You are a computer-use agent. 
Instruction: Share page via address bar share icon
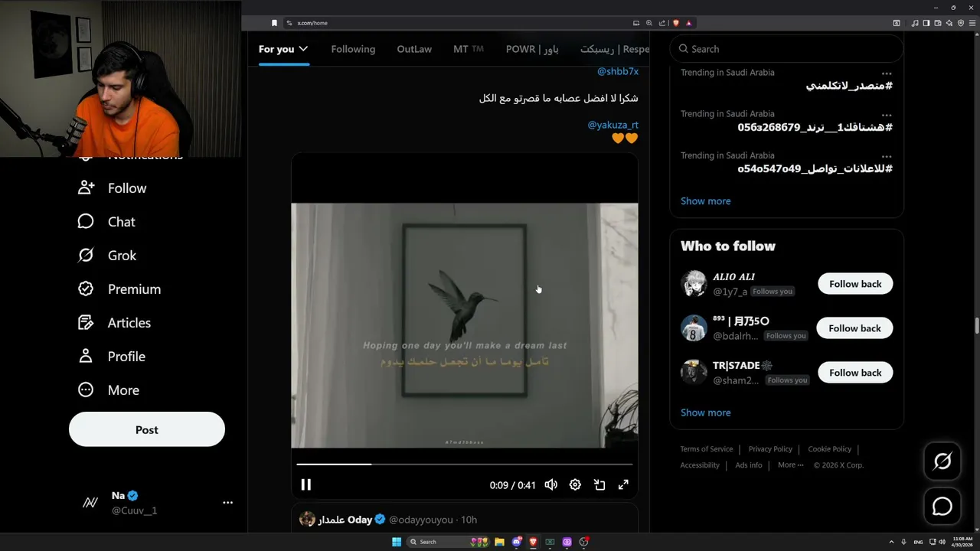pyautogui.click(x=662, y=23)
